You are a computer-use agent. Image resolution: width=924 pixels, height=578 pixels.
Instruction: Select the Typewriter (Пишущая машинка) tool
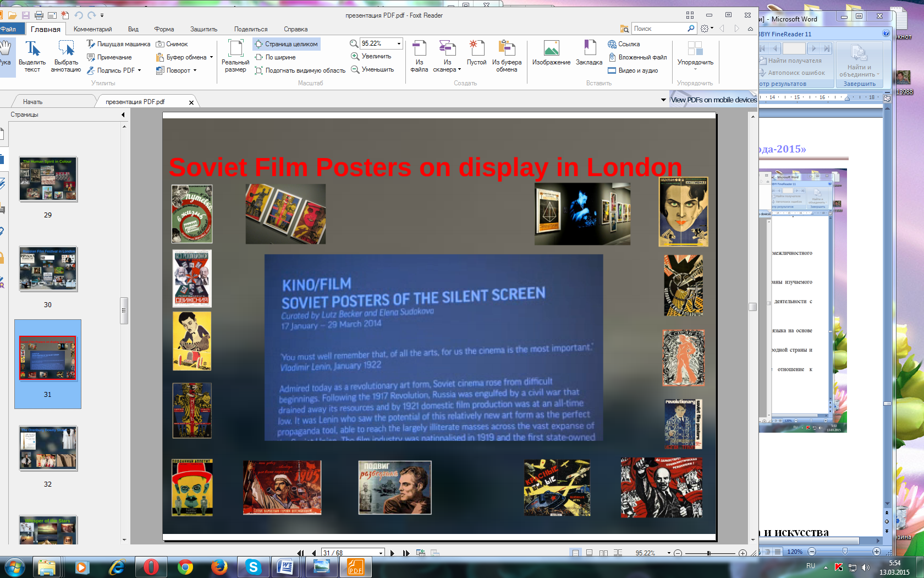pos(118,44)
